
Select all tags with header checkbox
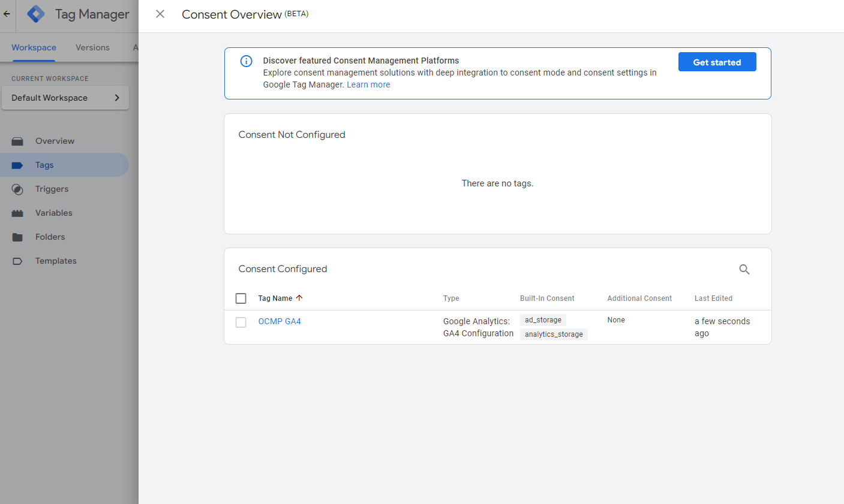tap(241, 298)
